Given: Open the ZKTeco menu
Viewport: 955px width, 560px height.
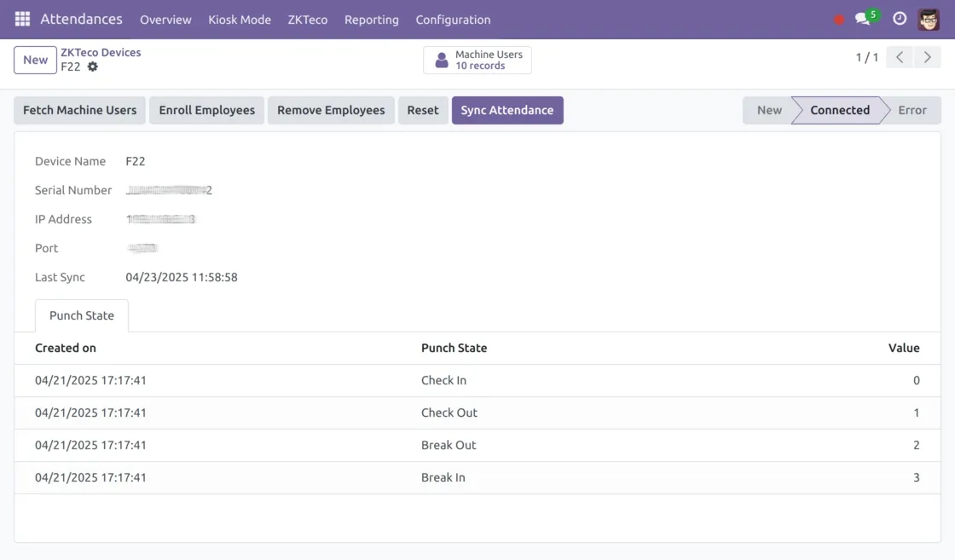Looking at the screenshot, I should [308, 20].
